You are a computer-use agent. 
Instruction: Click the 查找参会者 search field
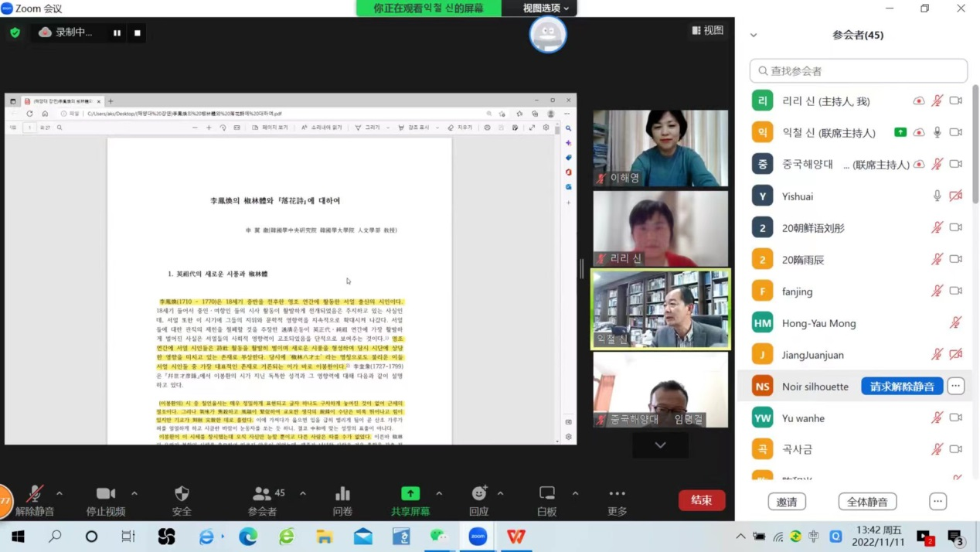point(858,70)
